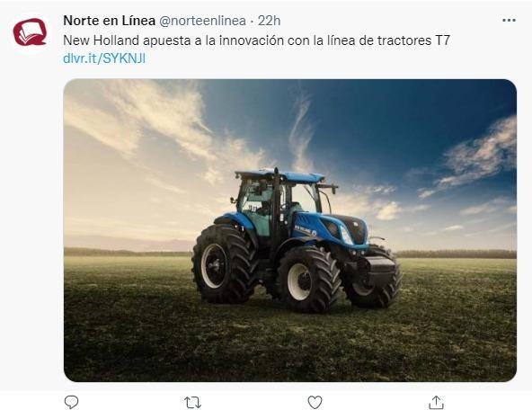Open the three-dot more options menu
532x410 pixels.
(509, 21)
